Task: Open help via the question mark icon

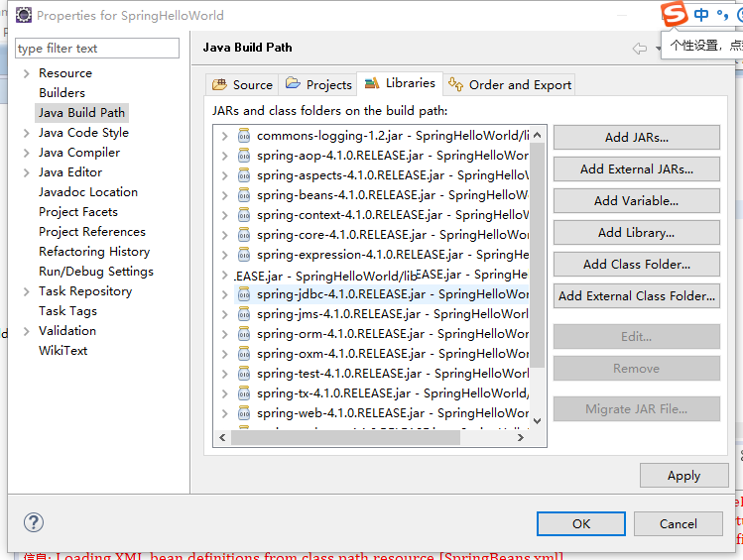Action: point(34,522)
